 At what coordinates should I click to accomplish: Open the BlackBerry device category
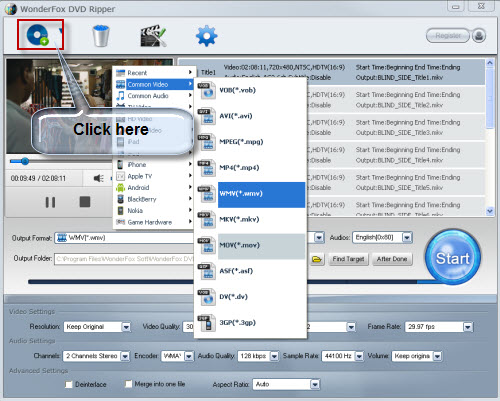tap(154, 199)
